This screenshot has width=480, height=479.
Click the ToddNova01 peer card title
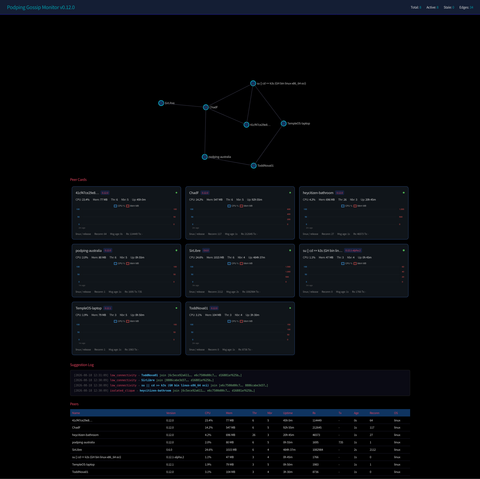point(198,308)
